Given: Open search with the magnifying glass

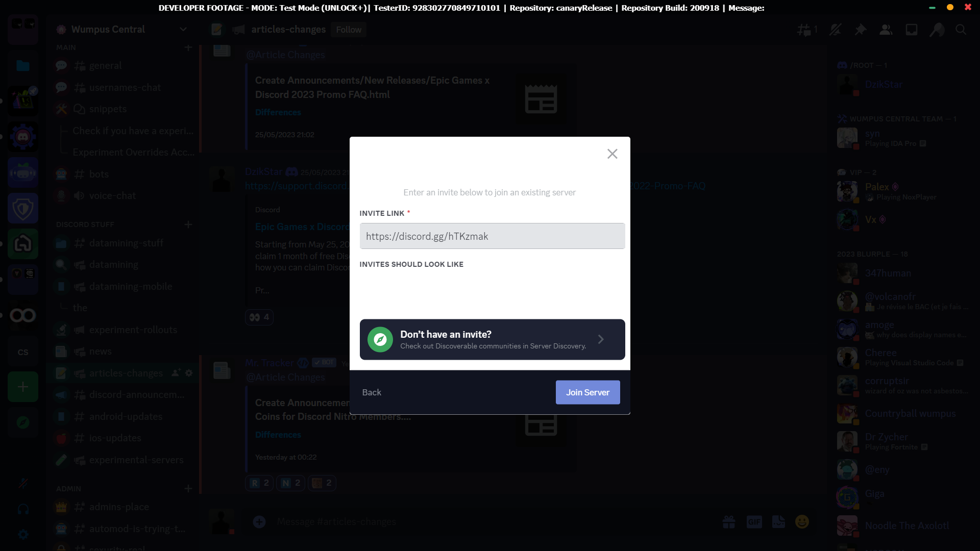Looking at the screenshot, I should click(x=962, y=30).
